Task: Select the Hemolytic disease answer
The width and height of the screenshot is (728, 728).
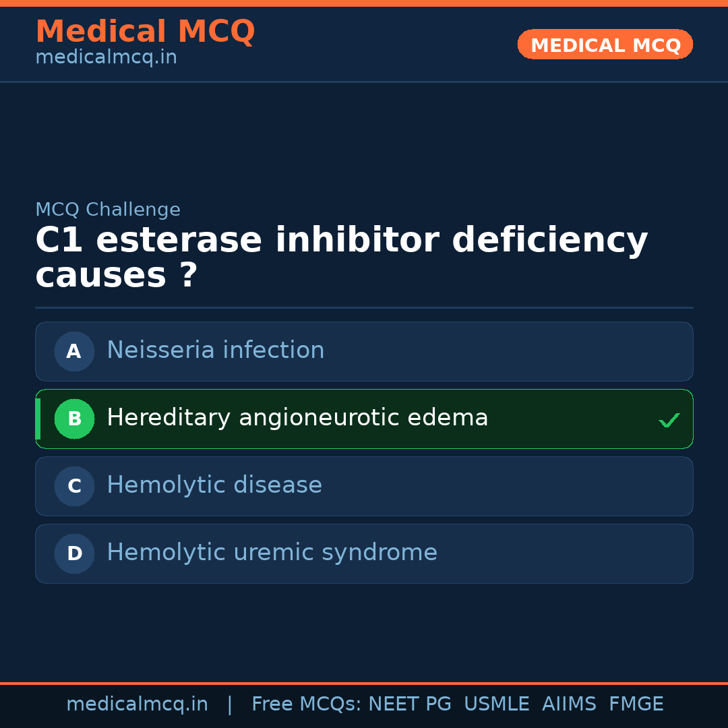Action: 214,485
